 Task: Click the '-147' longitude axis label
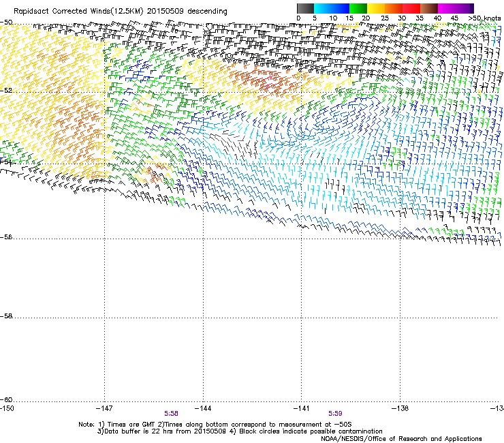coord(104,408)
